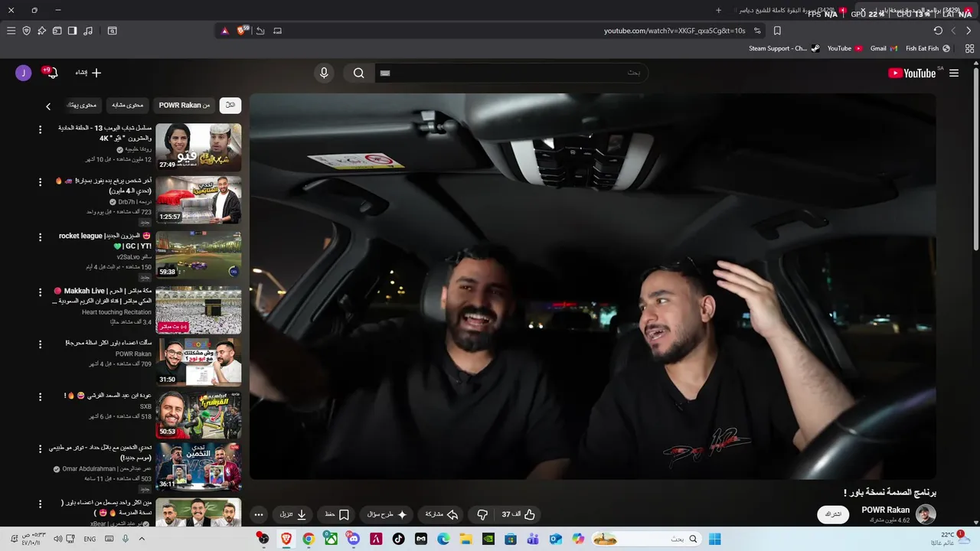
Task: Open the 31:50 POWR Rakan thumbnail
Action: click(x=198, y=362)
